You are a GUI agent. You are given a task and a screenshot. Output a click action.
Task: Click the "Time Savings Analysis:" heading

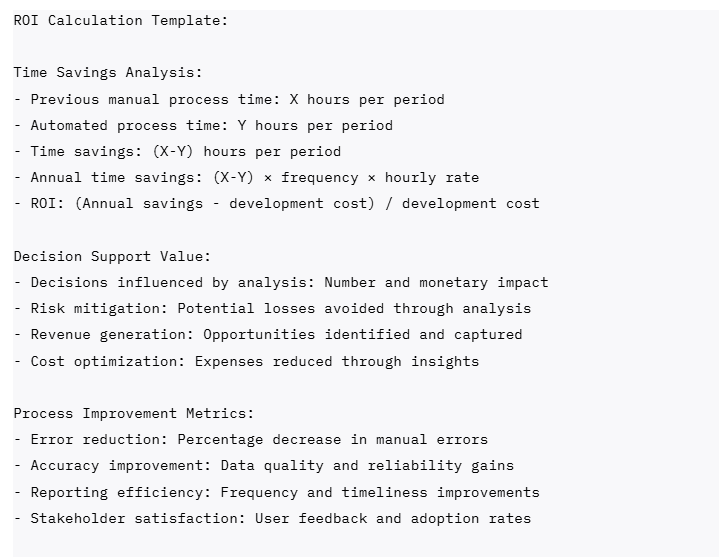pyautogui.click(x=108, y=73)
